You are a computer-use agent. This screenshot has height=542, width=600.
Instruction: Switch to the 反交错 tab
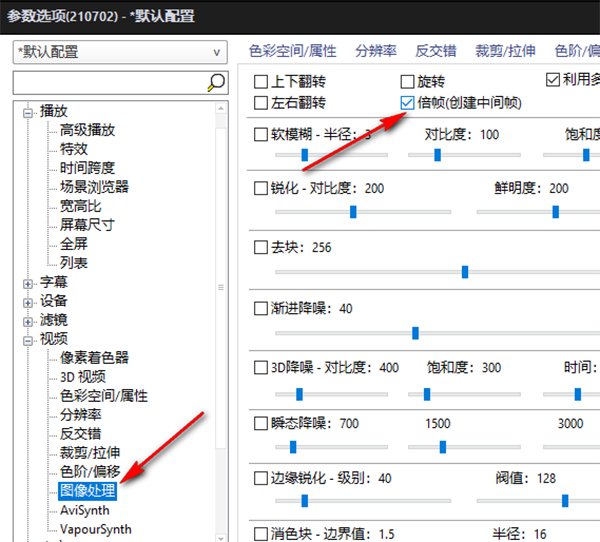(435, 51)
